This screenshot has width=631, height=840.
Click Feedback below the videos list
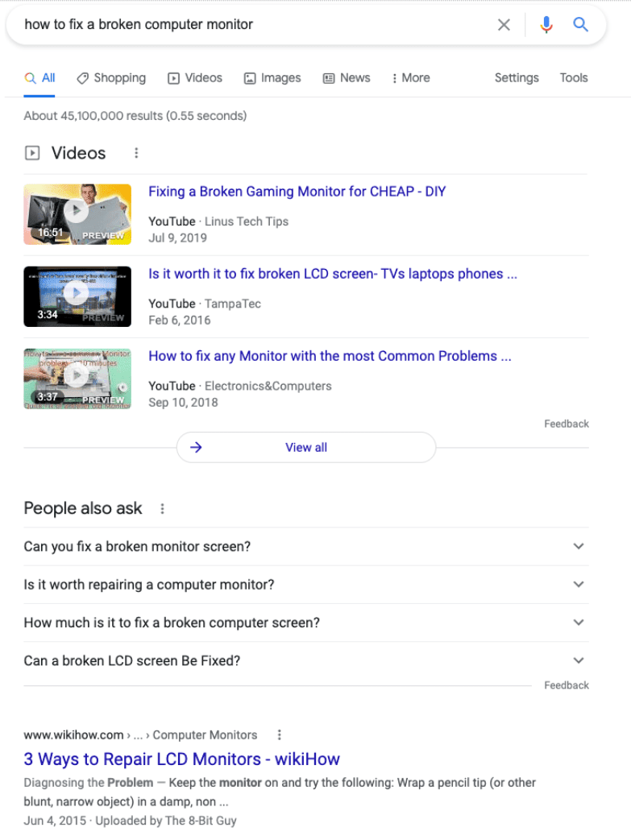(567, 424)
